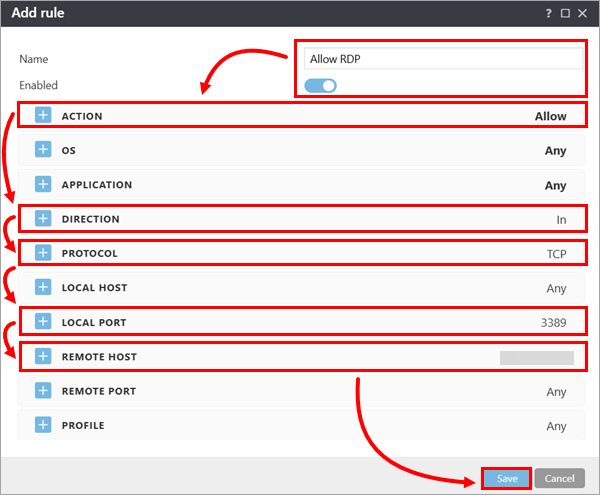
Task: Save the firewall rule
Action: click(x=507, y=479)
